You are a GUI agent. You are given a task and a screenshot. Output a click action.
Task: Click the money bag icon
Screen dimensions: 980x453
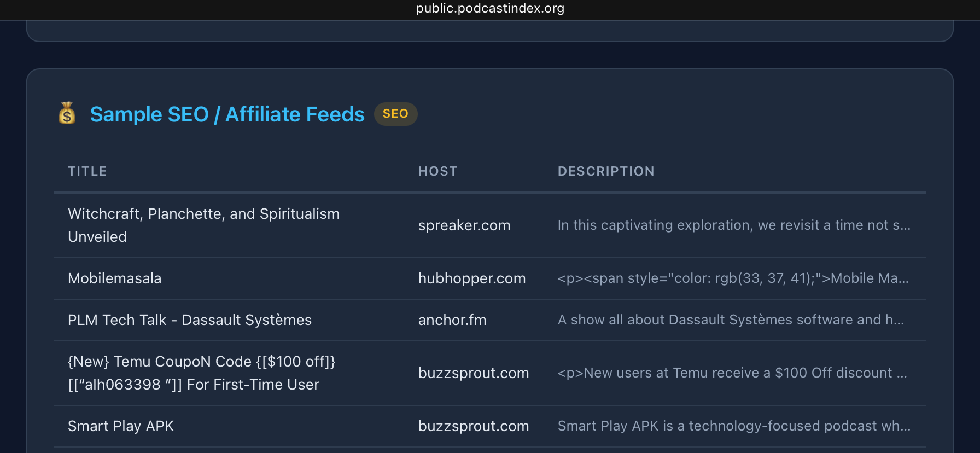tap(67, 114)
